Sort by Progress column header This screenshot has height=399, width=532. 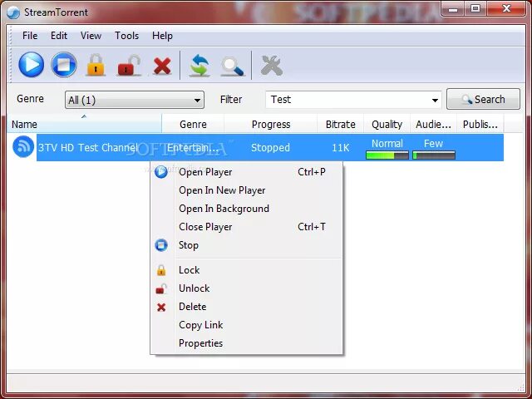coord(271,124)
